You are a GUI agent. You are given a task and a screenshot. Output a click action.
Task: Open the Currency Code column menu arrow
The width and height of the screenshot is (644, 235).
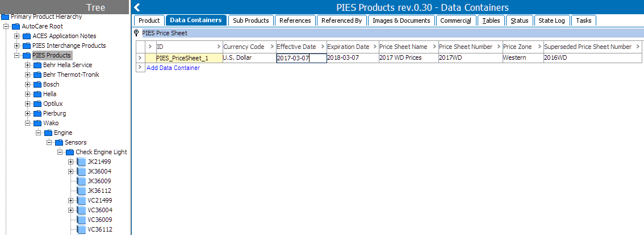[x=271, y=47]
